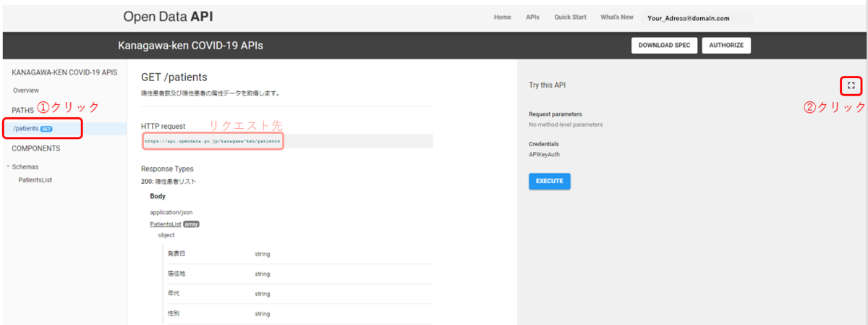Click the Try this API heading
Screen dimensions: 868x325
tap(547, 85)
